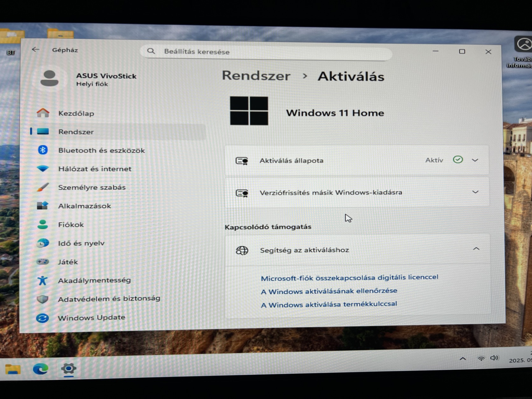The height and width of the screenshot is (399, 532).
Task: Click the user avatar for ASUS VivoStick
Action: click(50, 78)
